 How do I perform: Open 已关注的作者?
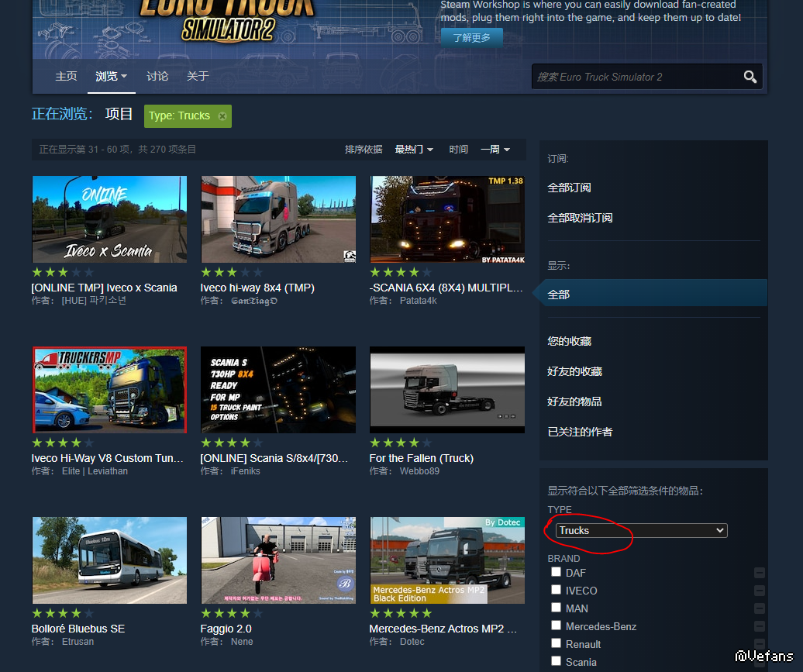(580, 432)
